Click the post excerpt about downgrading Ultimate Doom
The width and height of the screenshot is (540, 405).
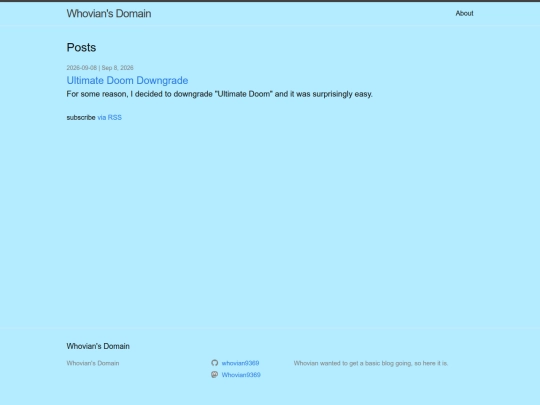pos(219,94)
